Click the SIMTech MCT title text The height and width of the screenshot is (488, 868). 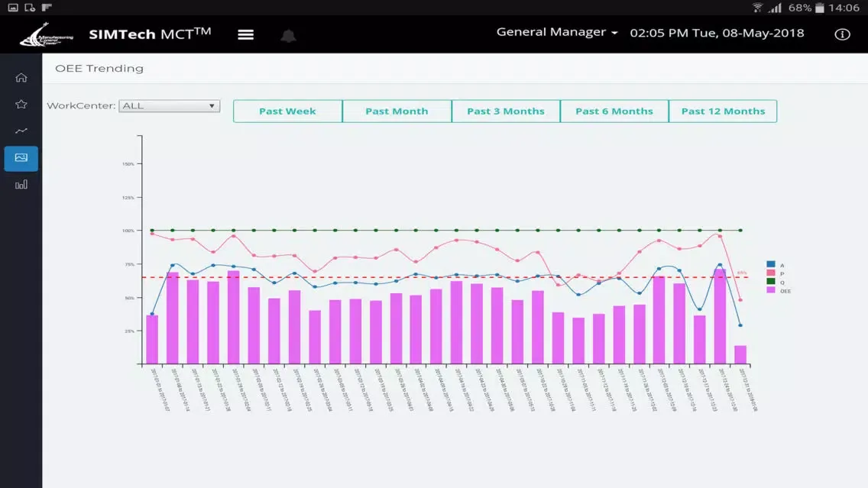(x=150, y=34)
